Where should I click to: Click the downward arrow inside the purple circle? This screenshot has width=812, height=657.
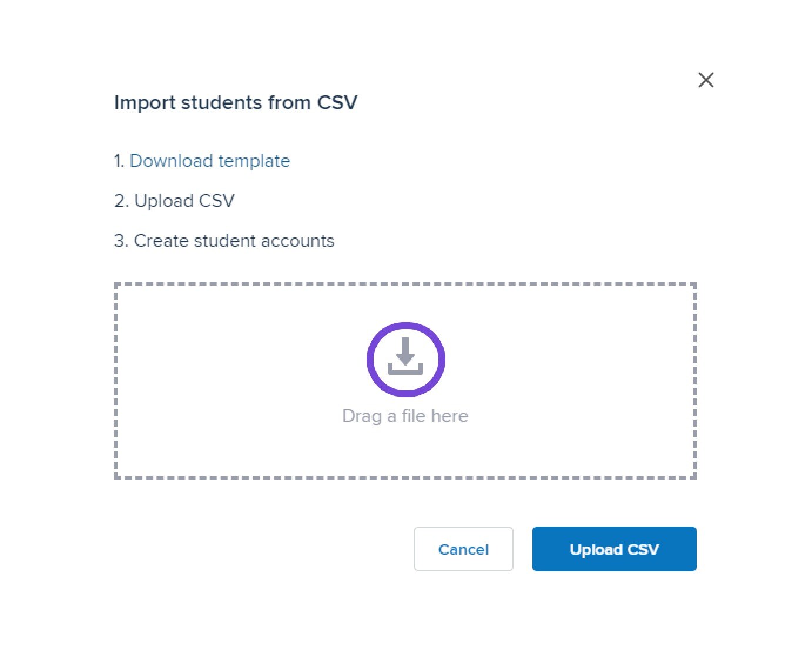[405, 351]
